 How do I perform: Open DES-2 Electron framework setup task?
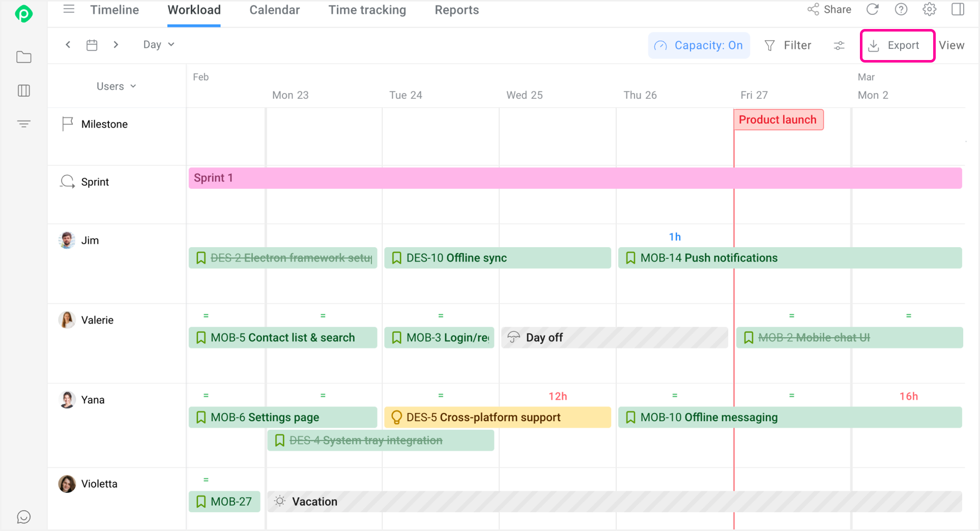click(x=283, y=258)
